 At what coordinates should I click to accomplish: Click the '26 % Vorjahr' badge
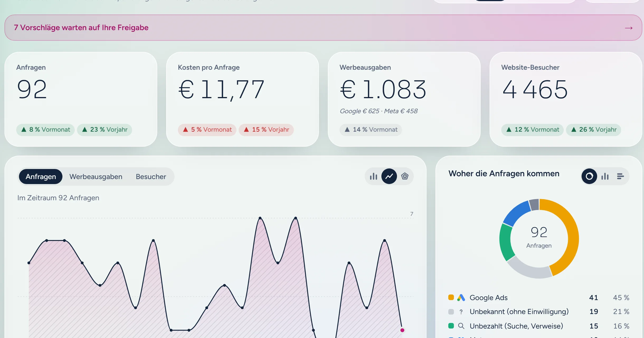pos(593,130)
